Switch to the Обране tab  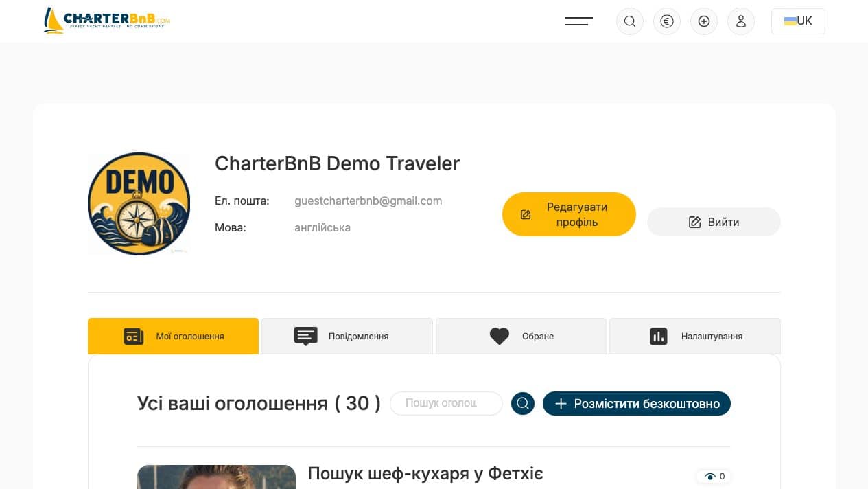click(x=521, y=336)
